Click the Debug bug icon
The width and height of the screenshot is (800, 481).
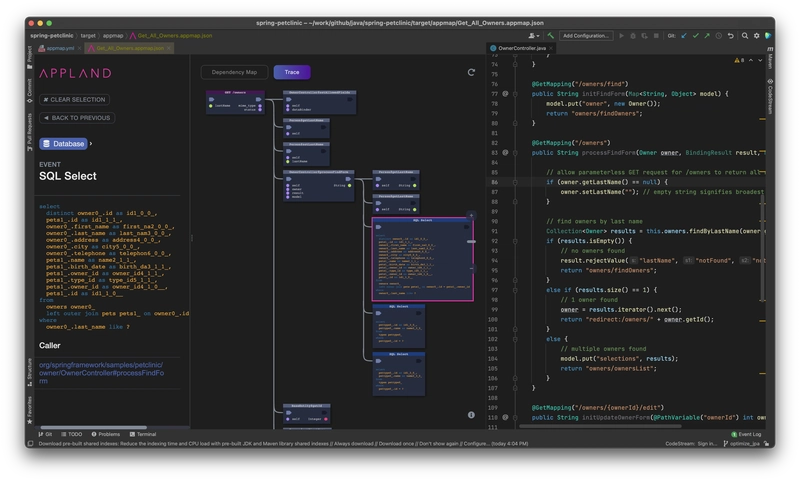[x=633, y=36]
